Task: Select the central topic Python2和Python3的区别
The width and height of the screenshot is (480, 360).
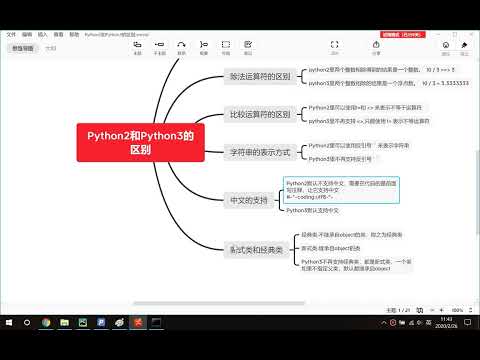Action: coord(140,142)
